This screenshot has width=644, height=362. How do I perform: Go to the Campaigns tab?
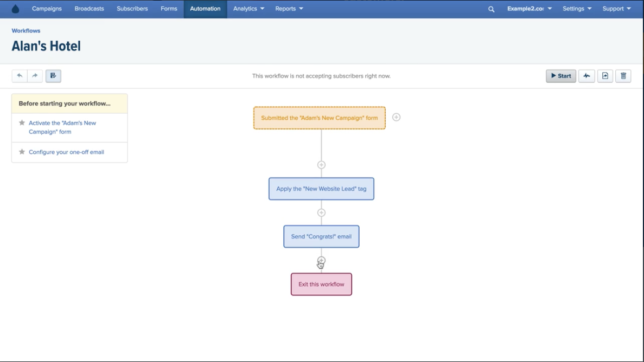click(47, 9)
